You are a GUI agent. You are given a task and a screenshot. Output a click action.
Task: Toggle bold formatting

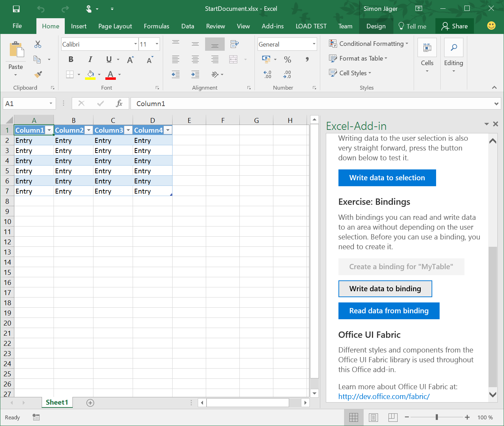[71, 60]
